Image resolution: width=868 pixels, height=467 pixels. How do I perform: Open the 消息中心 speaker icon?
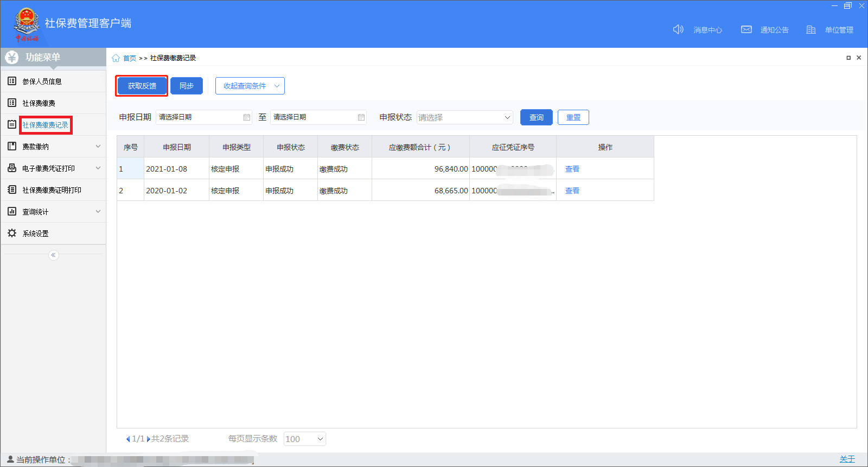[678, 29]
